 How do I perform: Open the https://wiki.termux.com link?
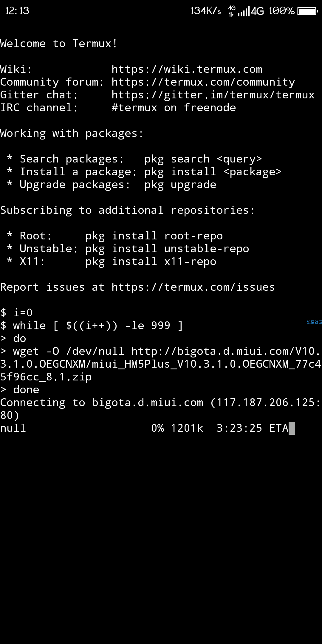187,69
